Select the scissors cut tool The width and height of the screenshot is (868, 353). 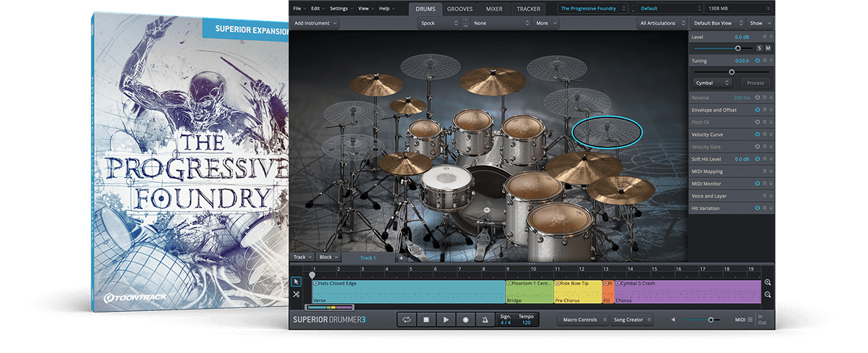tap(297, 294)
